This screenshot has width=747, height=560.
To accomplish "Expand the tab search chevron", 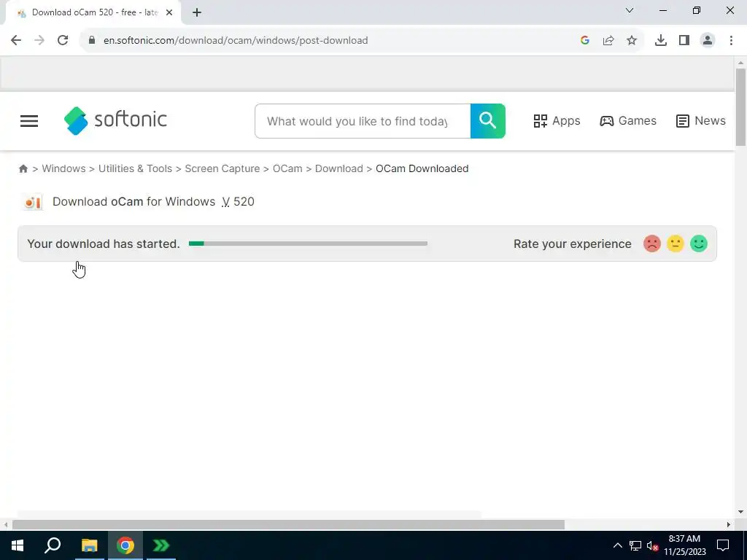I will pyautogui.click(x=630, y=10).
